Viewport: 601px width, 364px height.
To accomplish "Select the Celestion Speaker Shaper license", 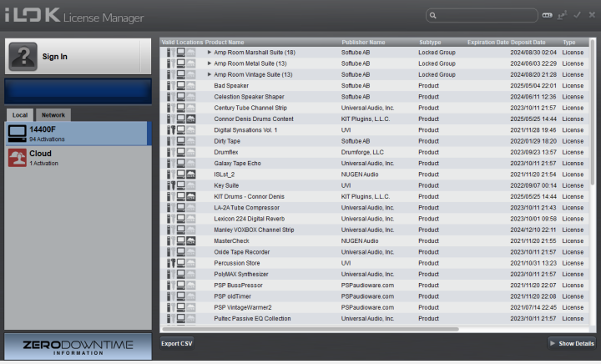I will (375, 97).
